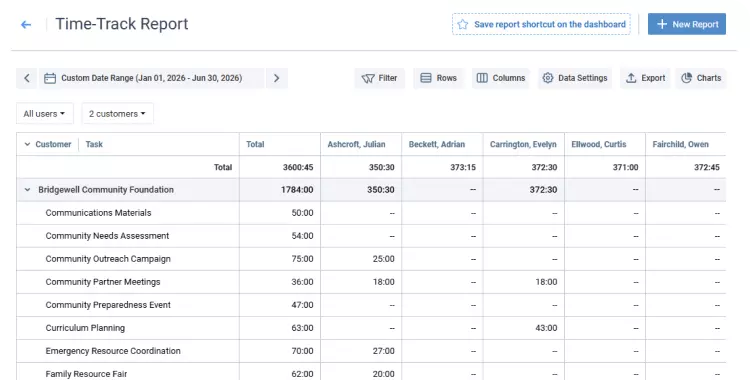Open the Custom Date Range picker

pos(151,78)
